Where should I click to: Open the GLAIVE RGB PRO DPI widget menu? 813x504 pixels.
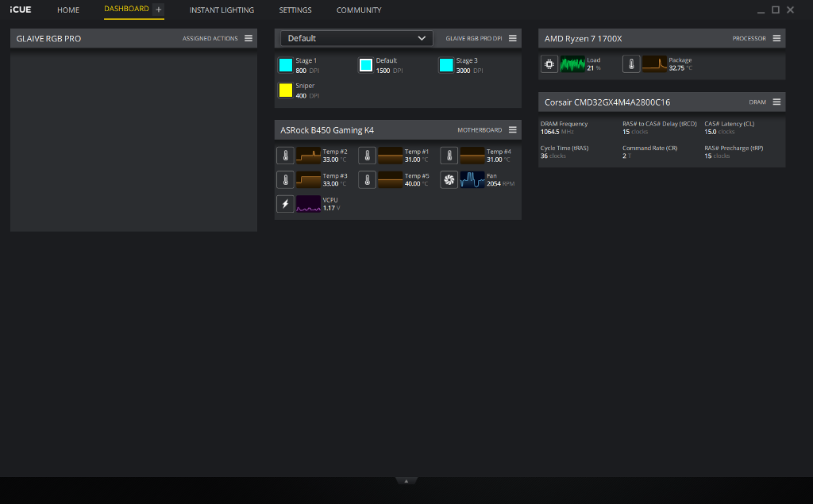[513, 38]
